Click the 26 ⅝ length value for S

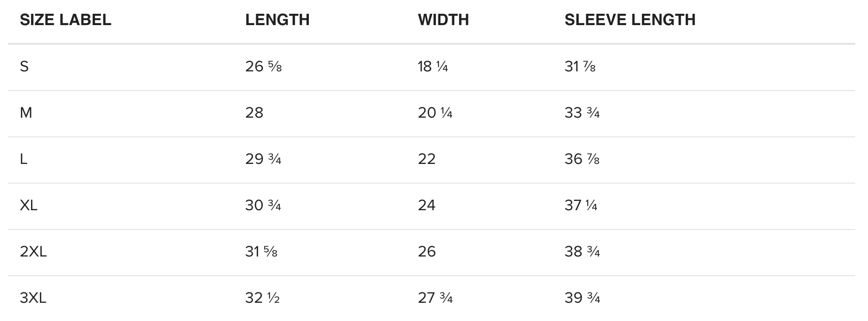tap(264, 66)
